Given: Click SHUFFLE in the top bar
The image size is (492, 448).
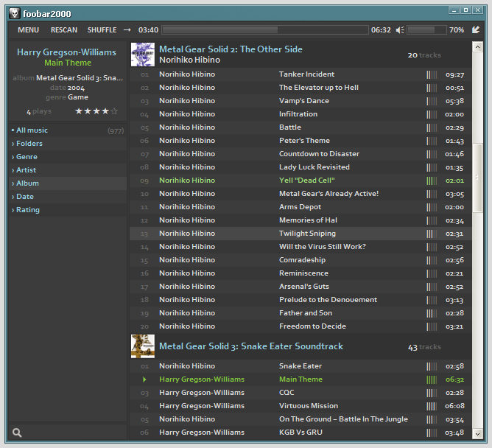Looking at the screenshot, I should click(x=102, y=29).
